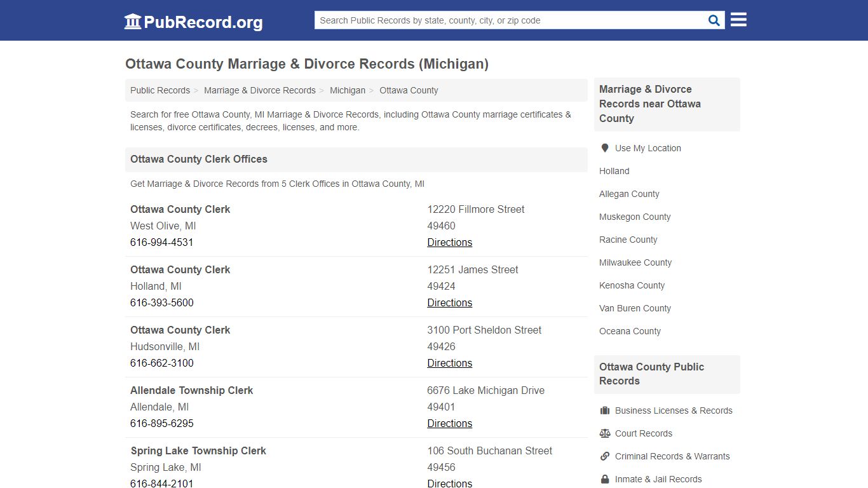Click the text Allendale, MI
The width and height of the screenshot is (868, 488).
(159, 407)
